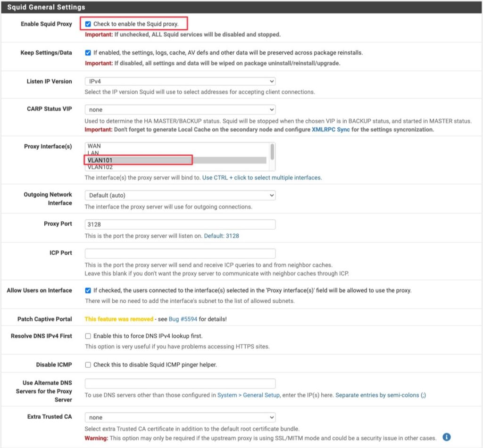
Task: Check the Disable ICMP checkbox
Action: [88, 365]
